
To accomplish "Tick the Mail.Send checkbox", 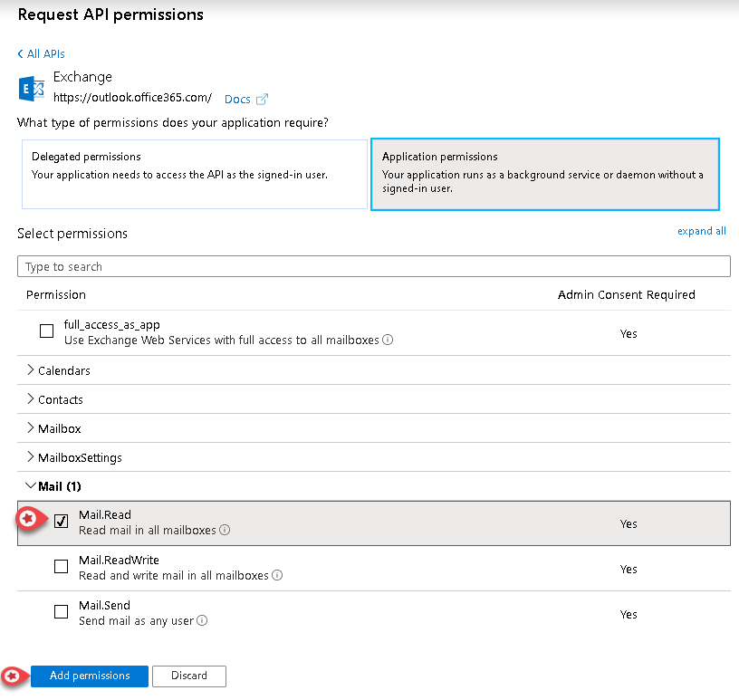I will click(x=62, y=612).
